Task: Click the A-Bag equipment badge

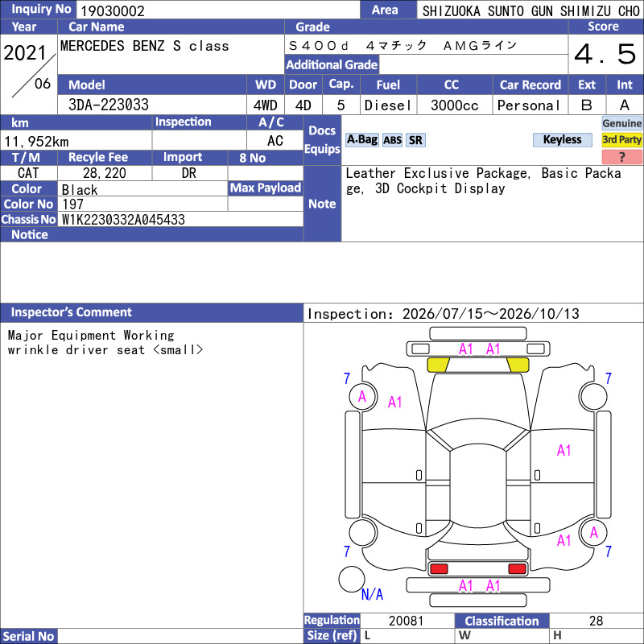Action: [x=361, y=140]
